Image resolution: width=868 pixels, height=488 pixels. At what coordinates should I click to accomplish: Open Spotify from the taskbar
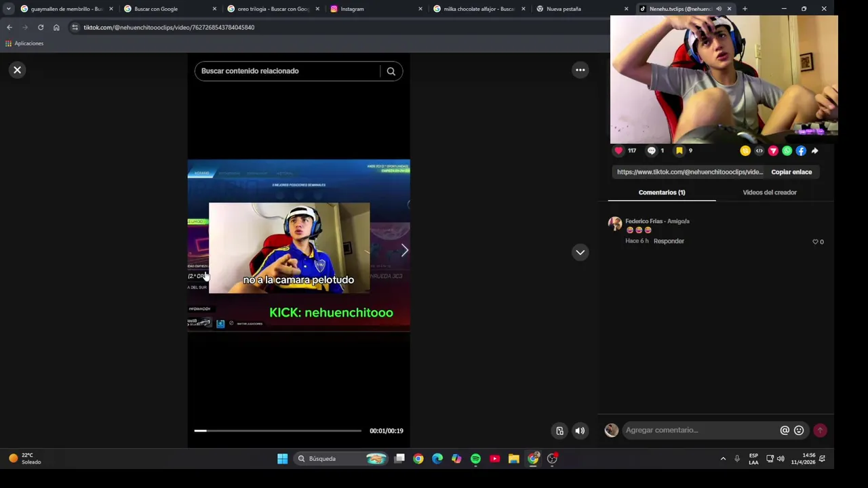coord(475,459)
